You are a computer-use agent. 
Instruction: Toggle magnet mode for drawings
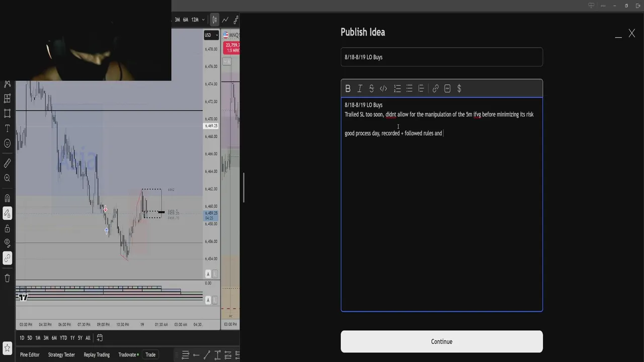pos(7,198)
